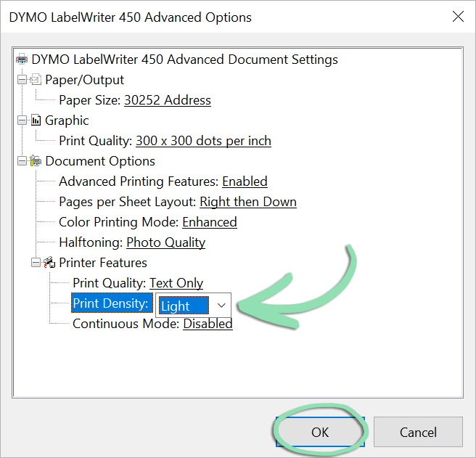Collapse the Paper/Output tree node
476x458 pixels.
pyautogui.click(x=22, y=80)
